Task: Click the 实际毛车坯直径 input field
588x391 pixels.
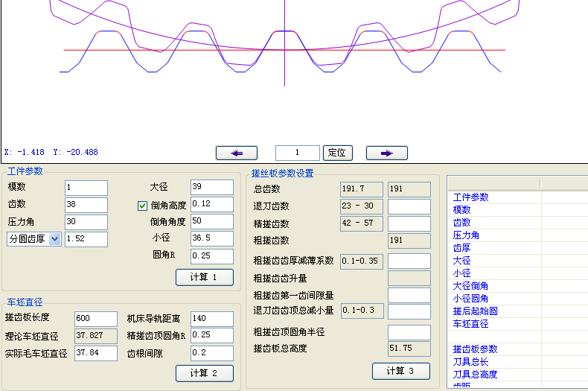Action: pos(96,353)
